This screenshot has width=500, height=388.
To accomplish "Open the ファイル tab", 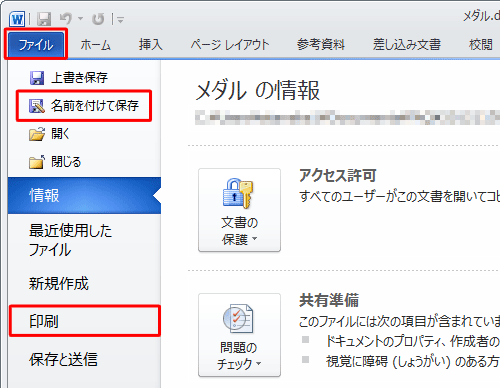I will (36, 45).
